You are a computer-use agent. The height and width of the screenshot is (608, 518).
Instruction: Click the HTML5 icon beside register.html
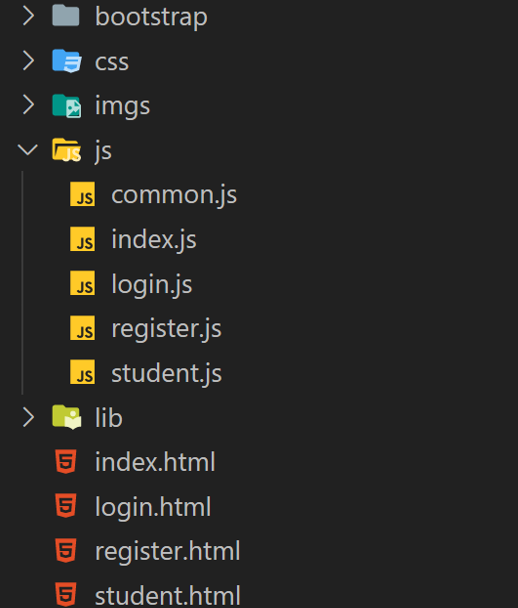click(66, 550)
